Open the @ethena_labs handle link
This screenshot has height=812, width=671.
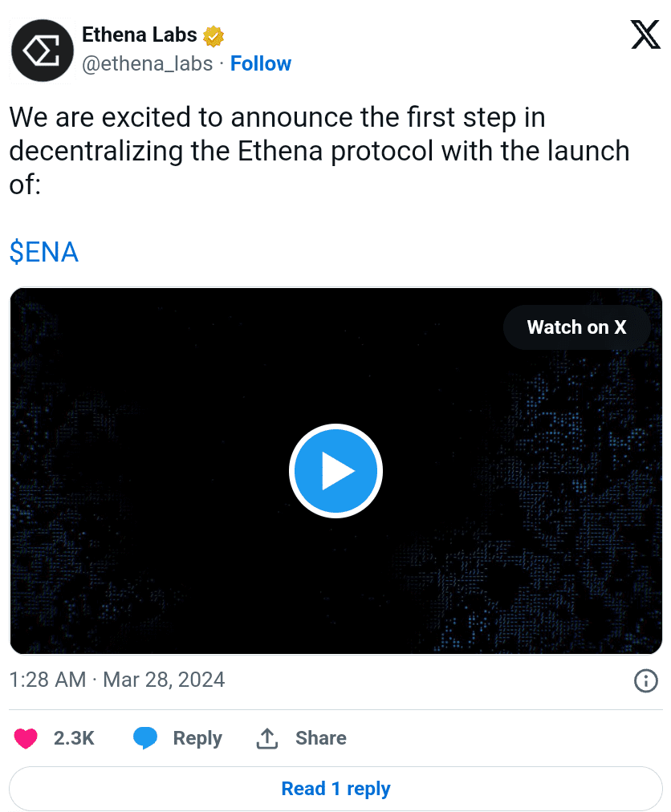pyautogui.click(x=147, y=64)
